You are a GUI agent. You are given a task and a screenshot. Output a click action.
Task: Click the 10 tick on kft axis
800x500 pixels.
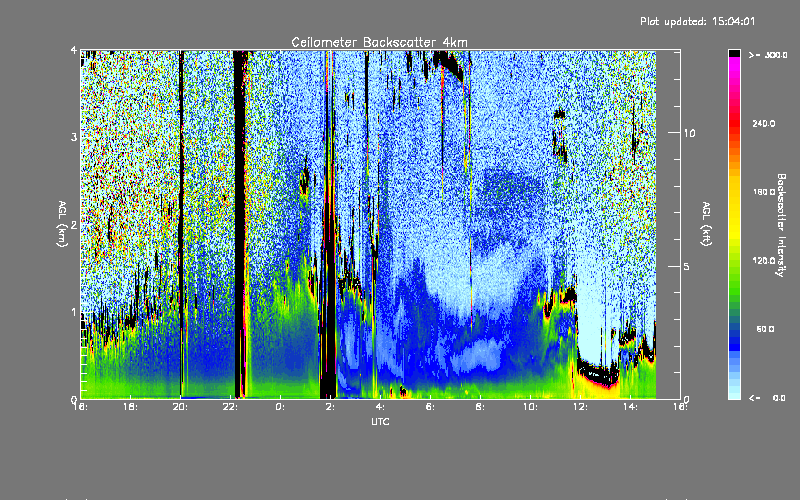click(x=689, y=133)
